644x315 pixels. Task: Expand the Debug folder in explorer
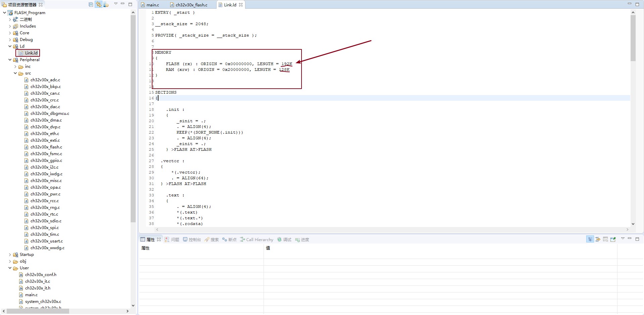[10, 40]
